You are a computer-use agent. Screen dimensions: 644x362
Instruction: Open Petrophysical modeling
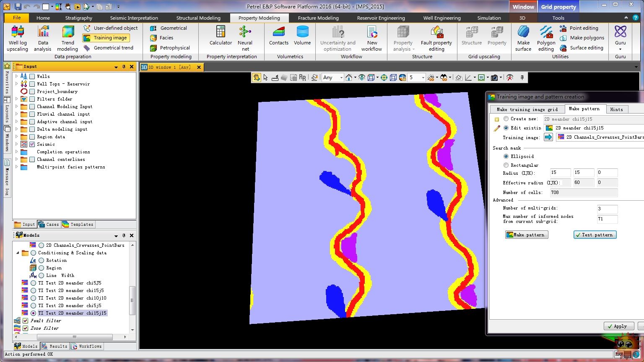(x=170, y=48)
